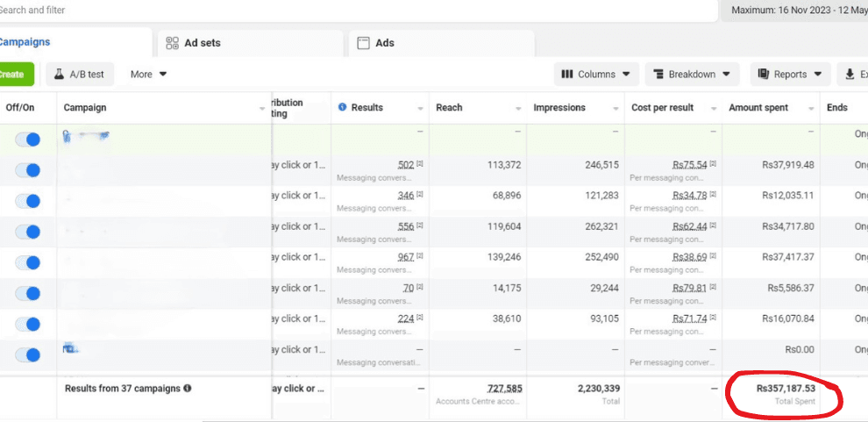Click the 556 results link

(x=406, y=226)
